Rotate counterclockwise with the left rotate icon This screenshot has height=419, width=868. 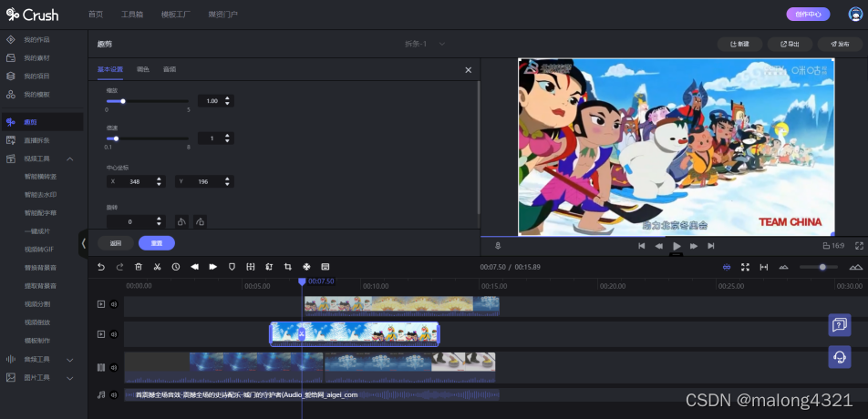point(181,221)
